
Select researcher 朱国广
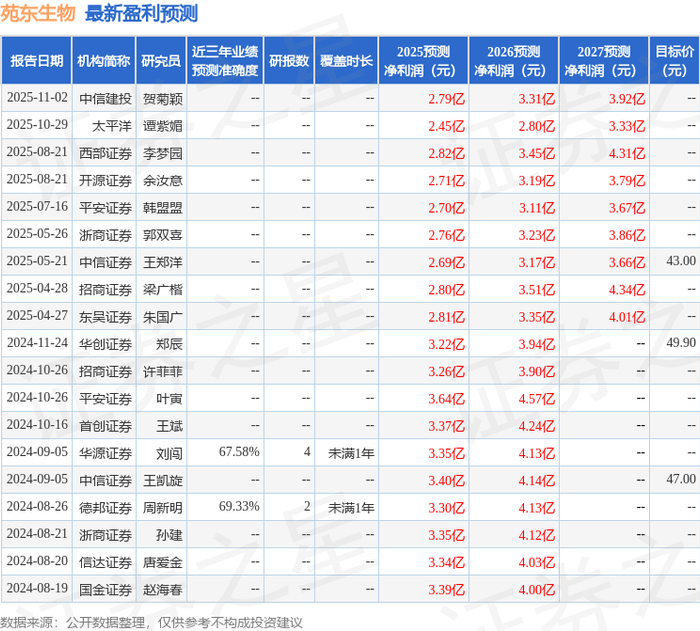coord(162,317)
